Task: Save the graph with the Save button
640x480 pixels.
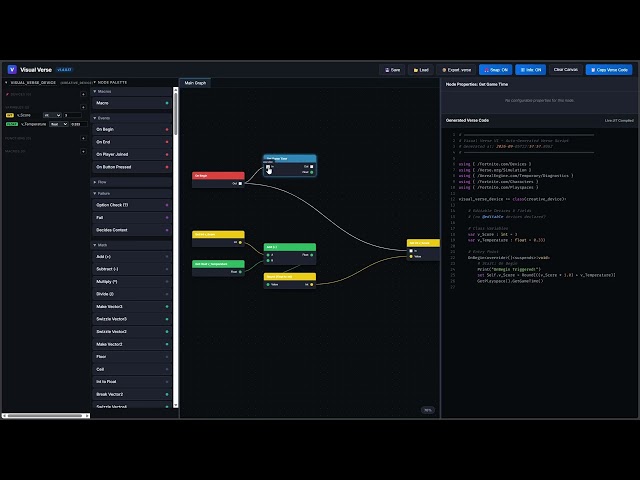Action: (x=392, y=70)
